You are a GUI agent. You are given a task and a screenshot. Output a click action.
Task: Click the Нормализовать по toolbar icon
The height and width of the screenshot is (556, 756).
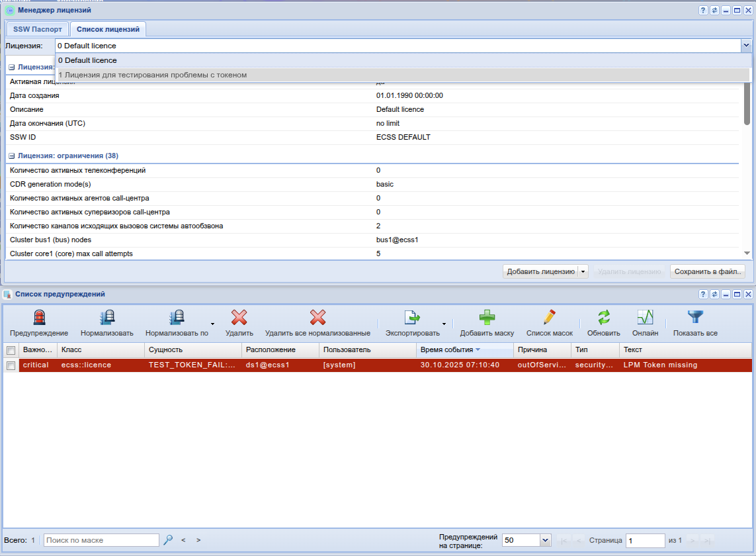177,318
